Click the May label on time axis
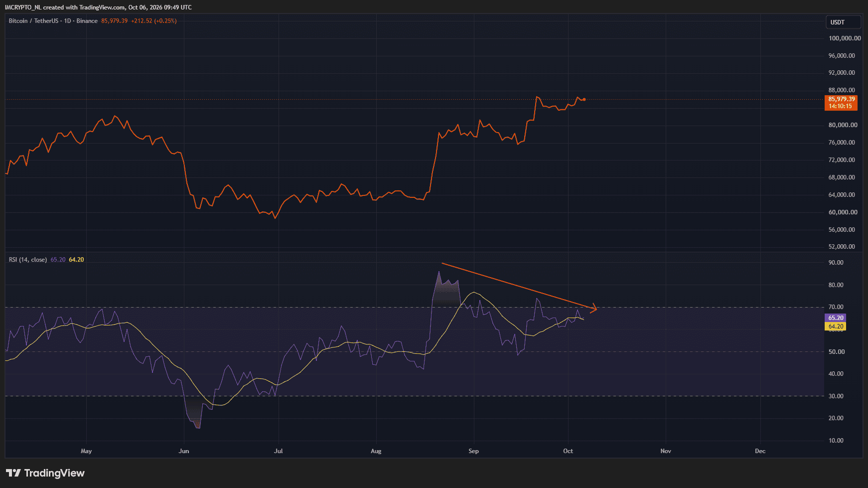The height and width of the screenshot is (488, 868). point(86,451)
